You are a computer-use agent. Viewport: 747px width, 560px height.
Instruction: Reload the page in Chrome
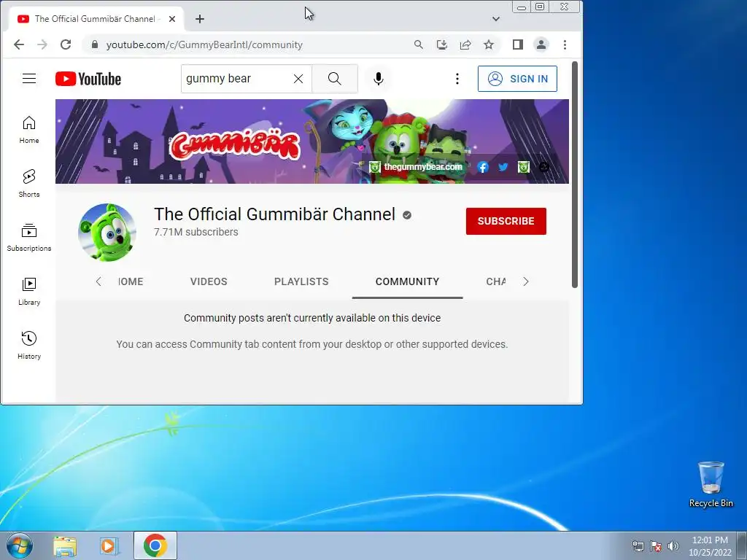tap(66, 44)
